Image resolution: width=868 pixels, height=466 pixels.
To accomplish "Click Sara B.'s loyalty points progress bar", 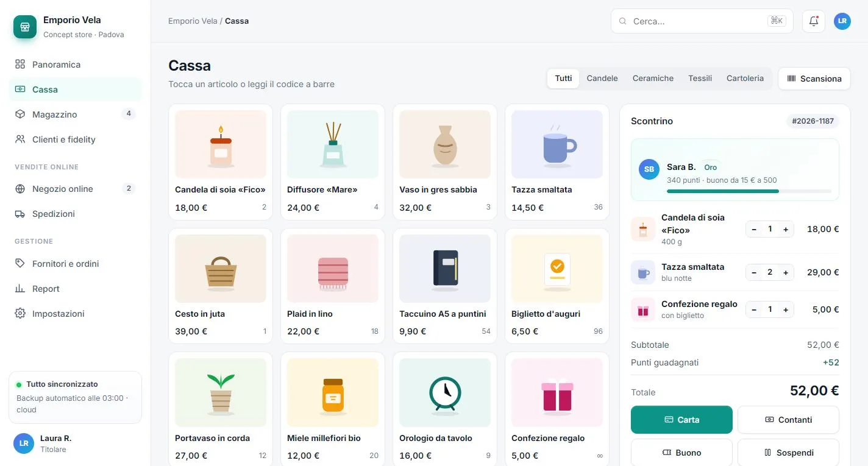I will tap(749, 191).
